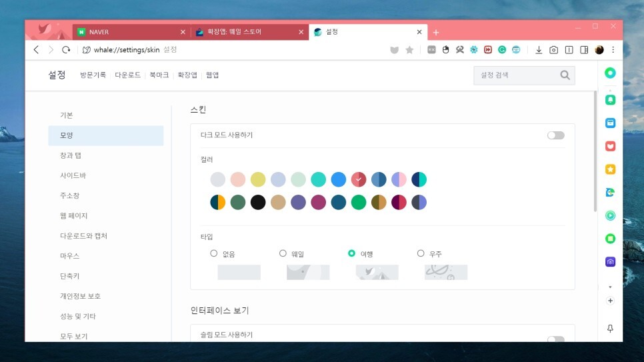Select the 여행 type radio button
644x362 pixels.
point(351,253)
